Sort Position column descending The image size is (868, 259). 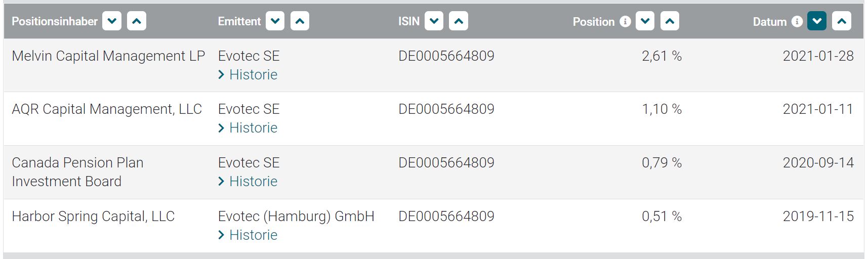coord(645,21)
